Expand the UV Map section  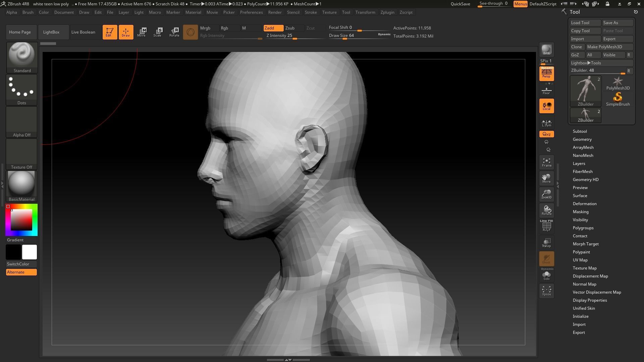[580, 260]
